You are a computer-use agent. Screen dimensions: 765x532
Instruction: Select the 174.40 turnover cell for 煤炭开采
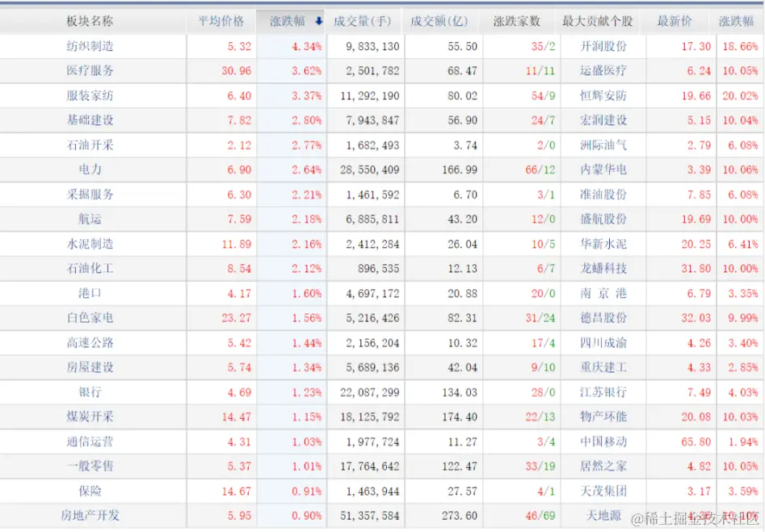460,417
